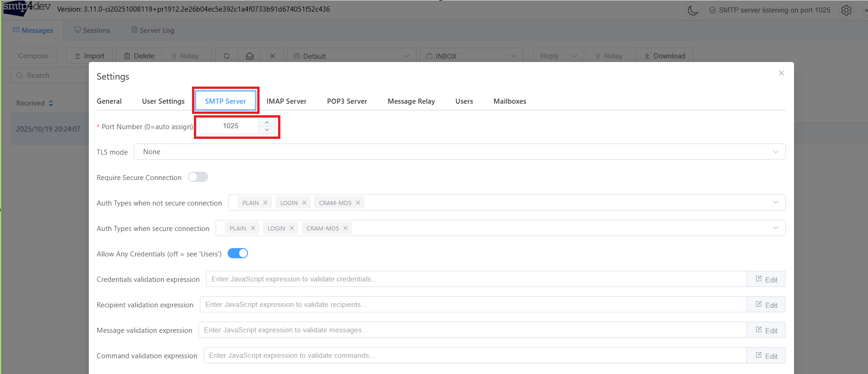Close the Settings dialog
The width and height of the screenshot is (868, 374).
coord(781,73)
